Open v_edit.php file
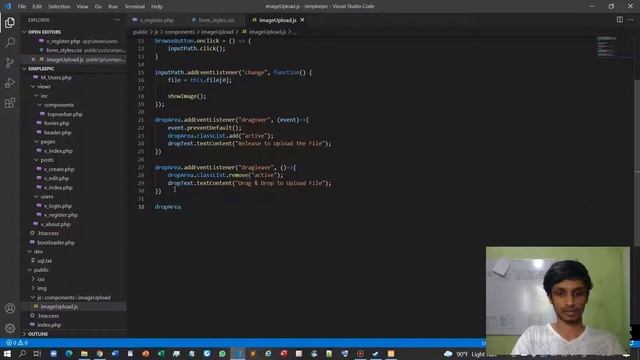640x360 pixels. coord(56,178)
